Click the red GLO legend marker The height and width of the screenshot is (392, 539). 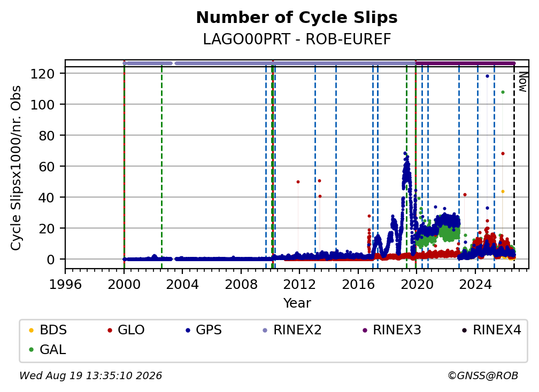pos(110,330)
